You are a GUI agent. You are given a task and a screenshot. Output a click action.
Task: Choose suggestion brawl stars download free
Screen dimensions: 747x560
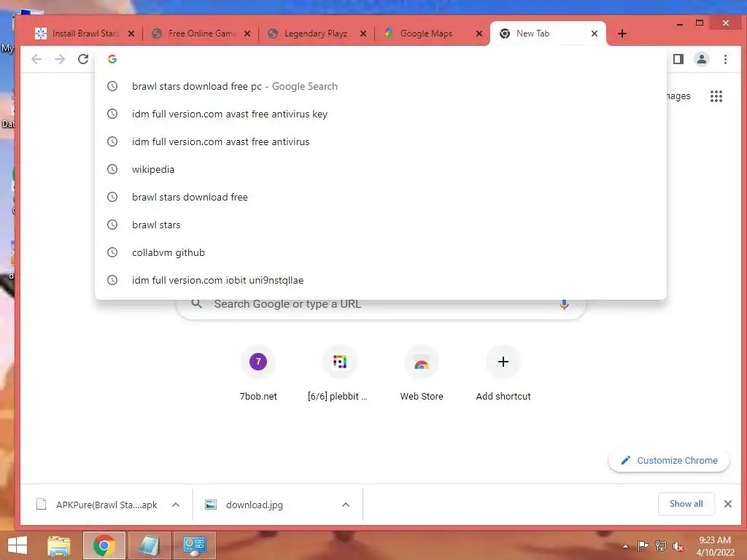coord(381,197)
